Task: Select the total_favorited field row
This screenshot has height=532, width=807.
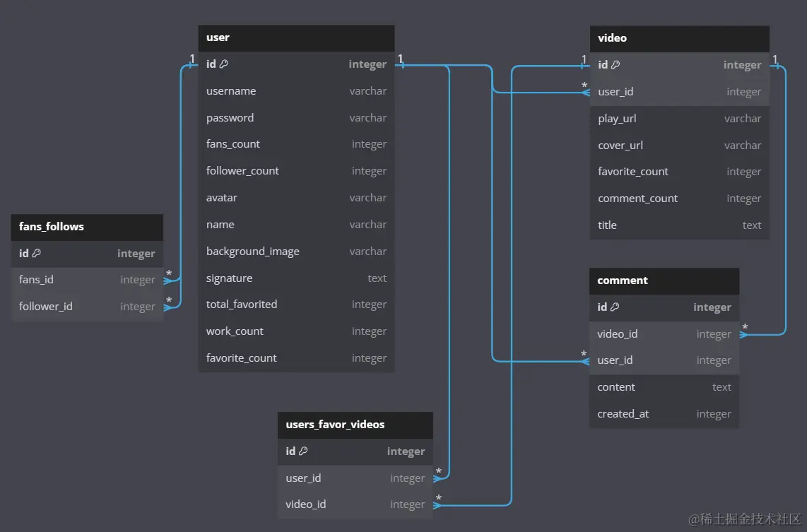Action: tap(297, 305)
